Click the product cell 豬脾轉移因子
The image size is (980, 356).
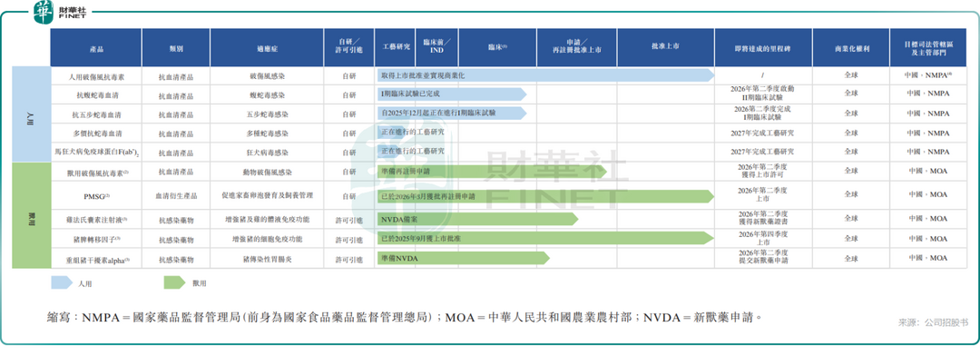tap(96, 239)
